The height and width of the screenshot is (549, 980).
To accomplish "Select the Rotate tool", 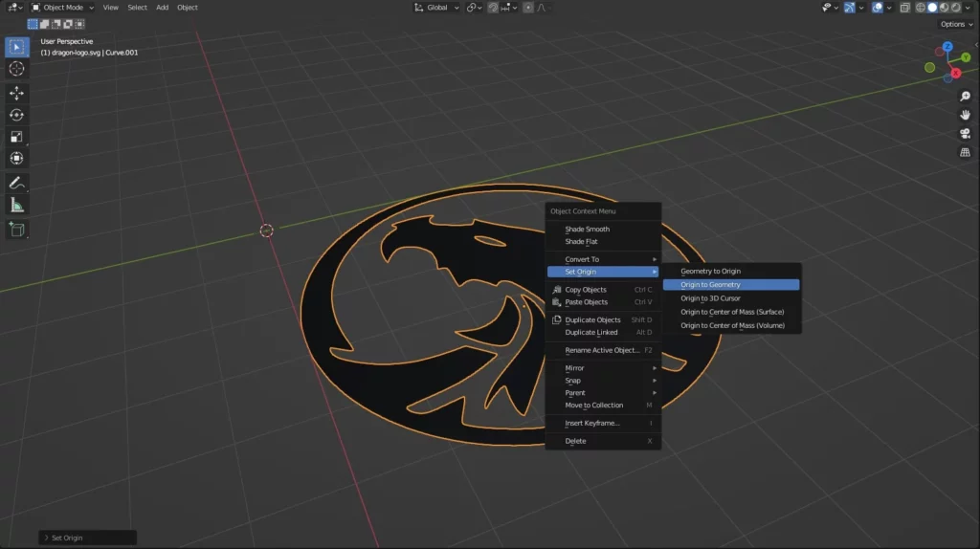I will click(x=17, y=115).
